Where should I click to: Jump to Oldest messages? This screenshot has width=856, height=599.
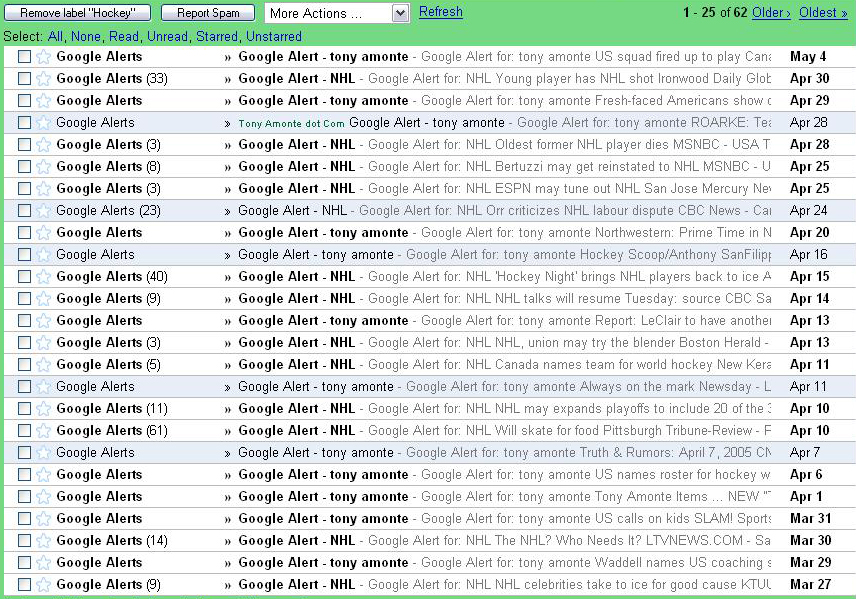(x=823, y=13)
